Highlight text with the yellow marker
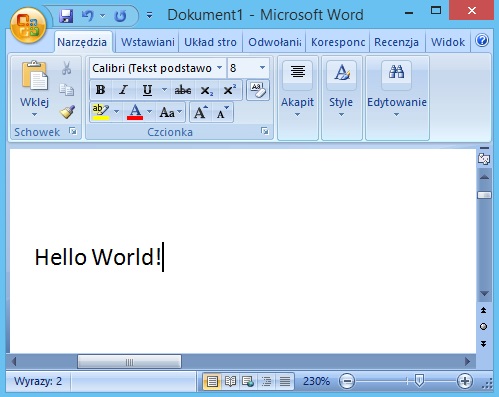 click(100, 112)
